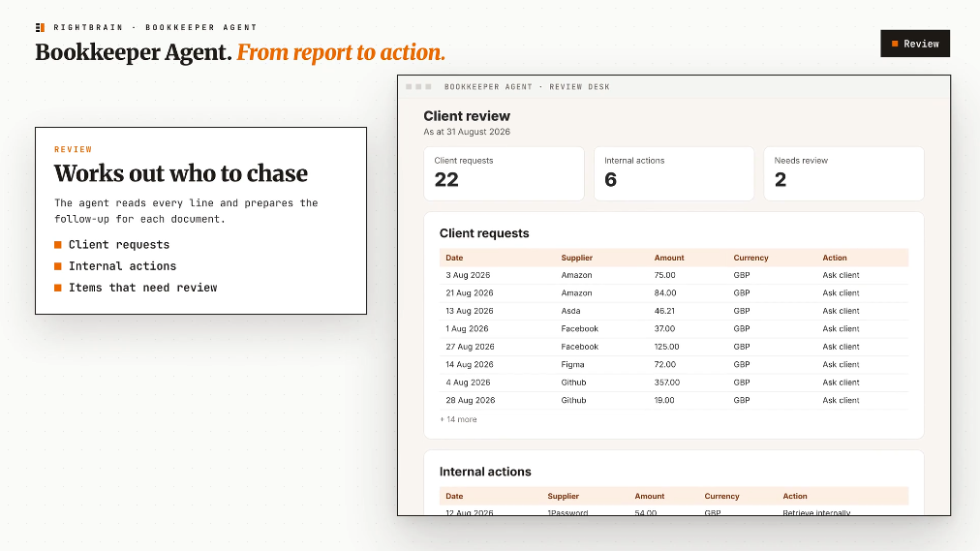Click 'Internal actions' bullet in Review card
This screenshot has width=980, height=551.
point(122,266)
